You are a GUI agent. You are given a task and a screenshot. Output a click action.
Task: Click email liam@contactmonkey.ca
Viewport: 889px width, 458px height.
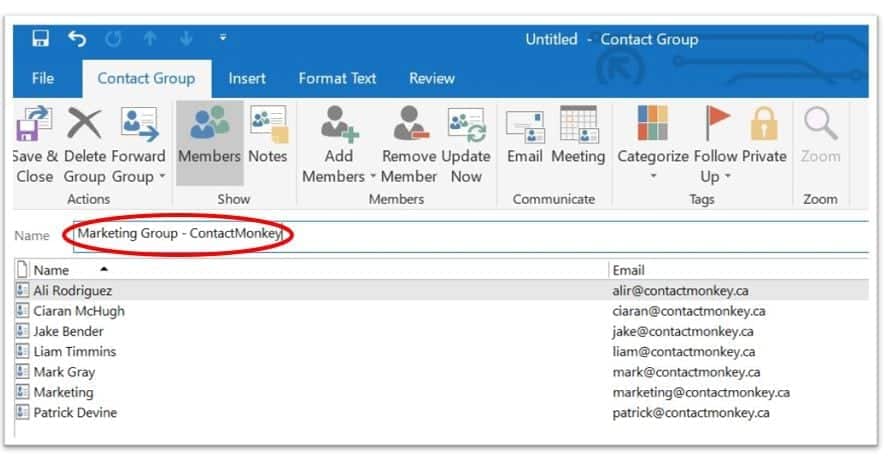pyautogui.click(x=684, y=352)
